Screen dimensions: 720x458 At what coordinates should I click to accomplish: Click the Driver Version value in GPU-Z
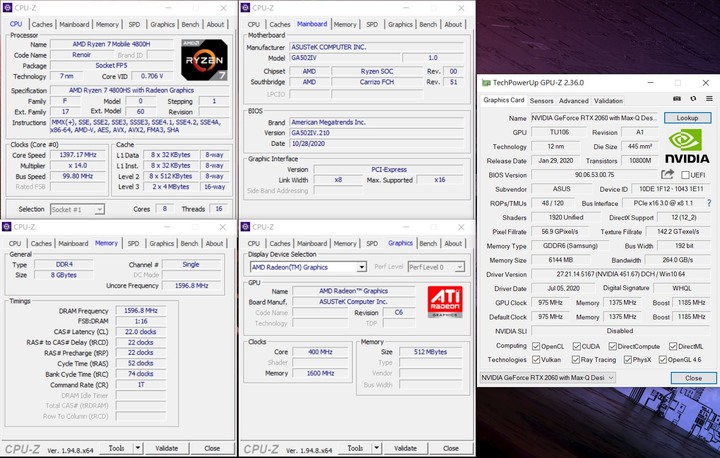pyautogui.click(x=621, y=274)
